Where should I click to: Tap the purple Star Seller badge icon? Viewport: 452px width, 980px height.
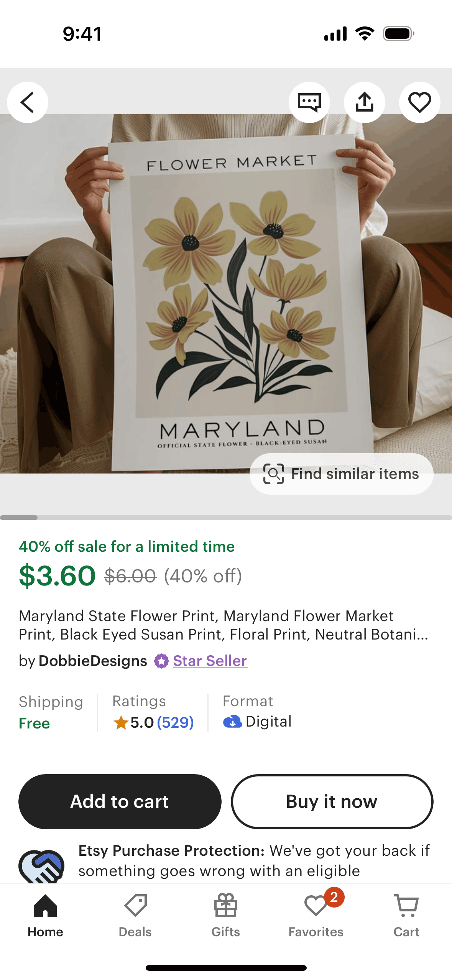(161, 661)
